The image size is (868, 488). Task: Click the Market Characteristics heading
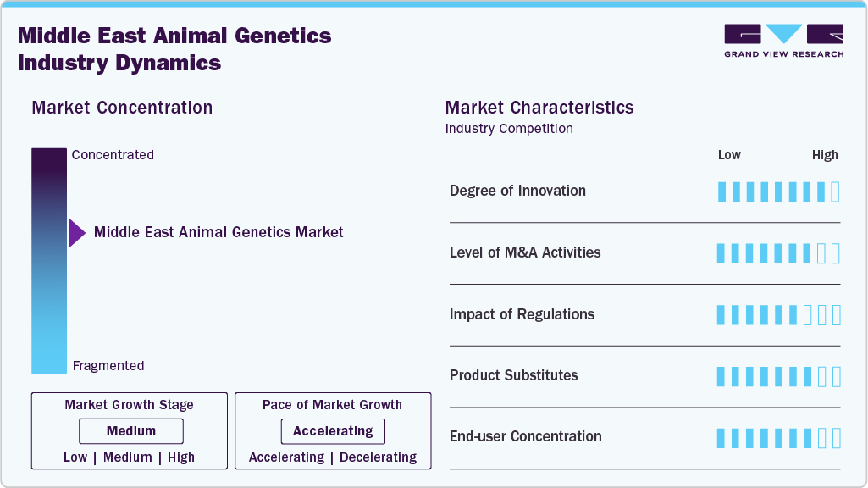[539, 108]
